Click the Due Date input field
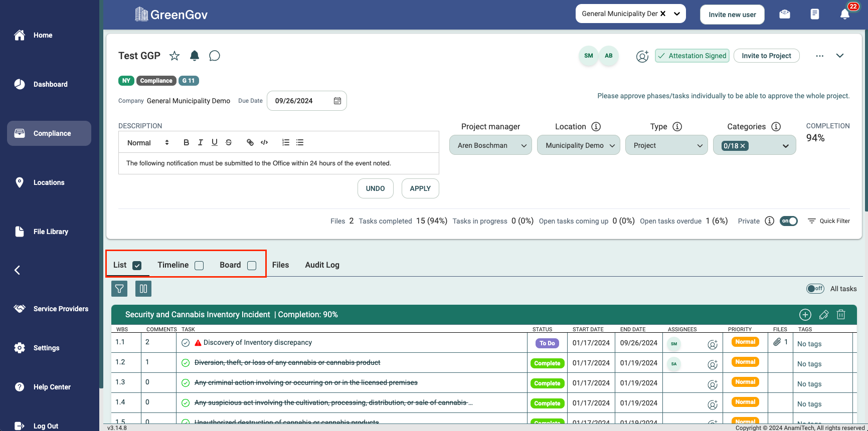The width and height of the screenshot is (868, 431). tap(301, 101)
